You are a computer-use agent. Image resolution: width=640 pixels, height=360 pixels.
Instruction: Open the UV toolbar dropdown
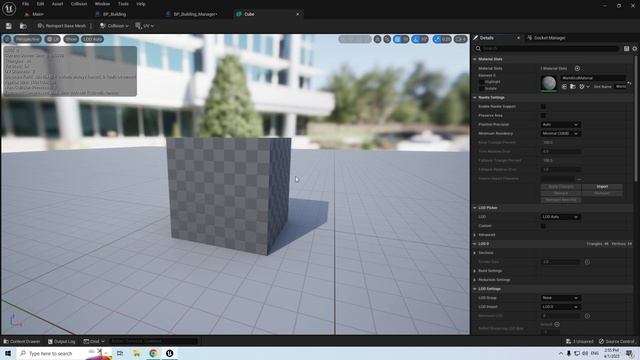pyautogui.click(x=144, y=26)
